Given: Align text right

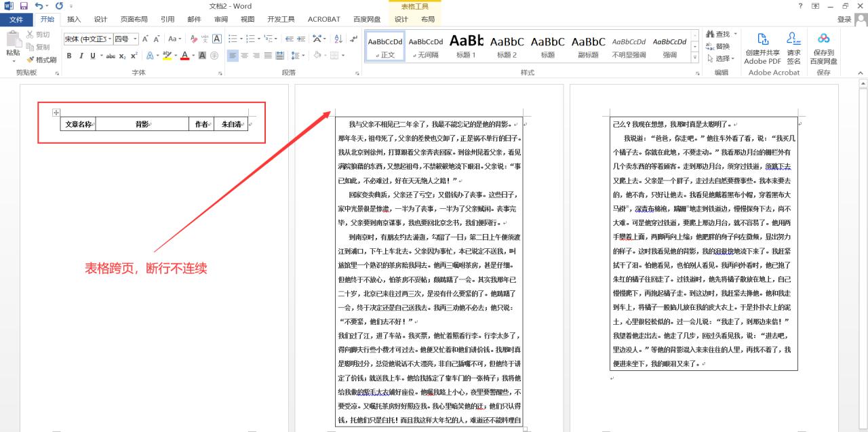Looking at the screenshot, I should point(257,56).
